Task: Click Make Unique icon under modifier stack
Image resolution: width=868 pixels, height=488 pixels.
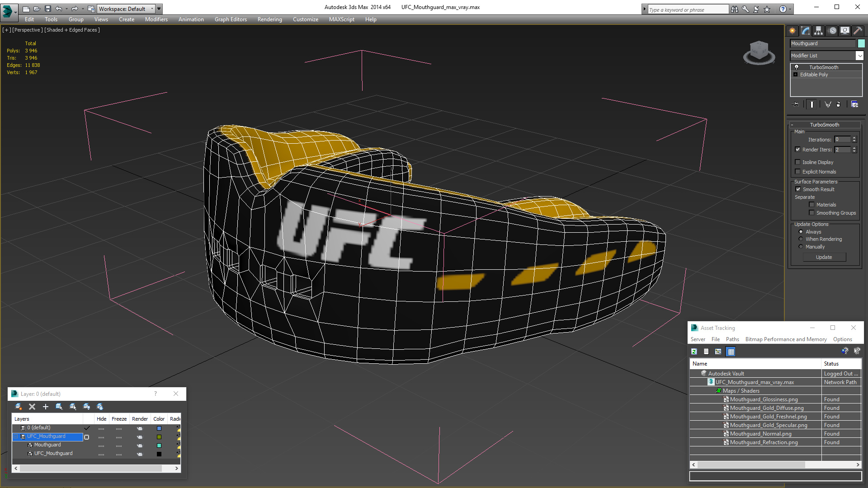Action: click(x=828, y=104)
